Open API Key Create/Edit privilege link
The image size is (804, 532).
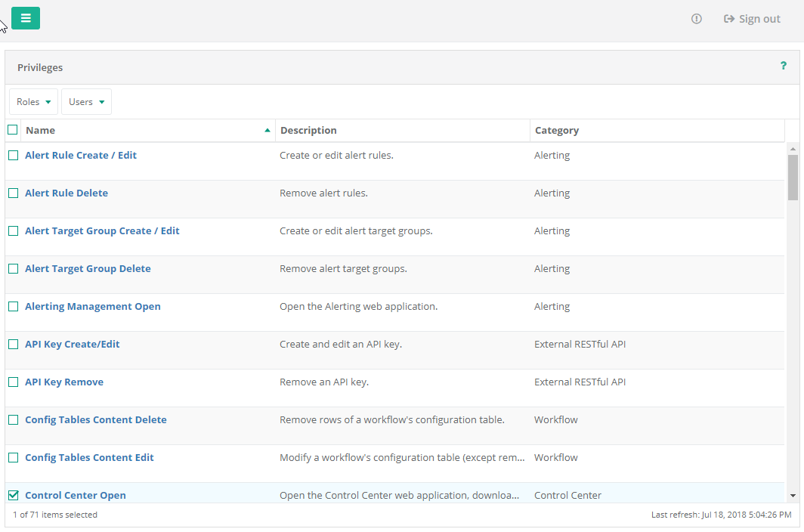(x=73, y=344)
